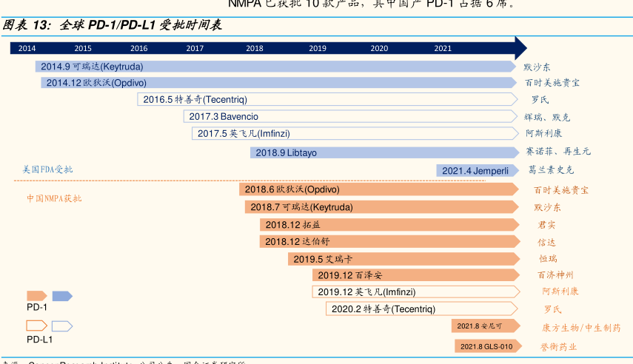Click the 中国NMPA获批 section label
Screen dimensions: 633x364
[54, 198]
